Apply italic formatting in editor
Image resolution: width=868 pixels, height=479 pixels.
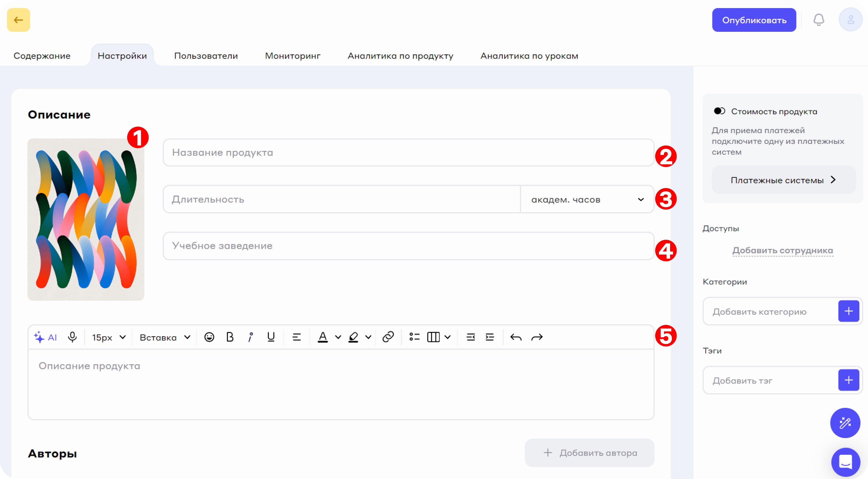[x=250, y=337]
